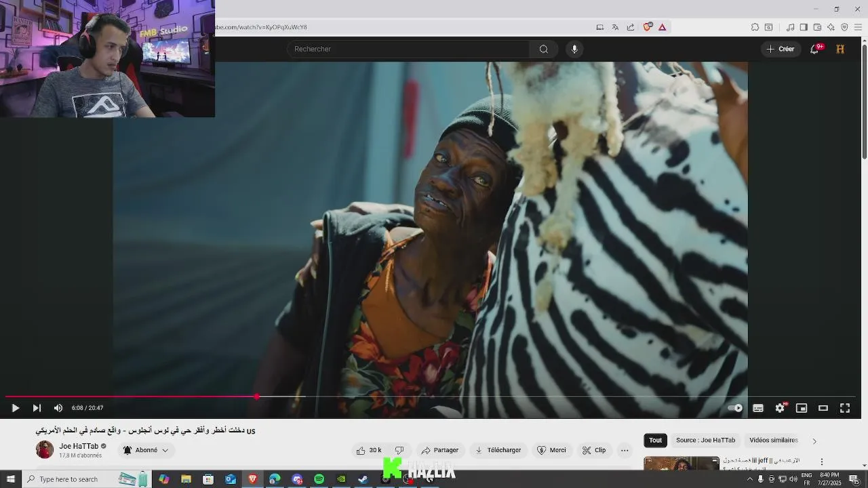Switch to theater mode view
The image size is (868, 488).
[823, 408]
